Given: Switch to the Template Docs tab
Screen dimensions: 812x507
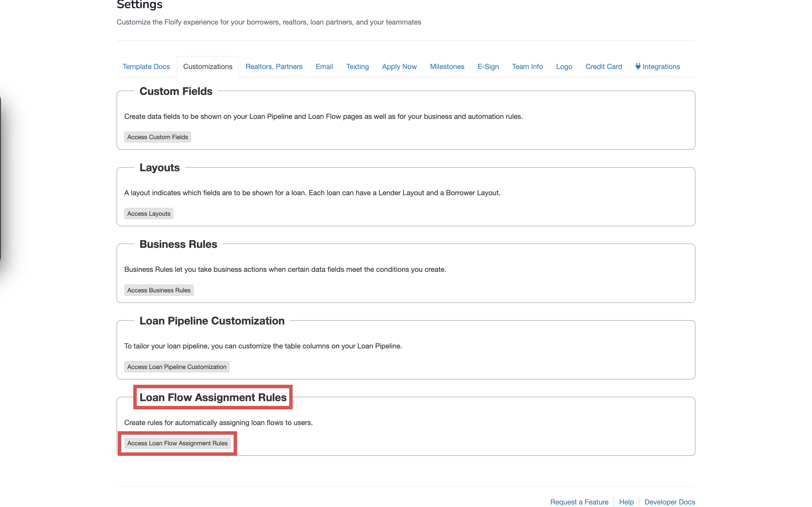Looking at the screenshot, I should (146, 66).
